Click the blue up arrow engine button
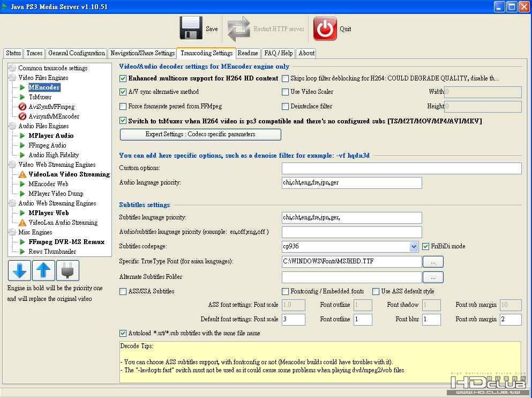Viewport: 532px width, 398px height. pos(43,271)
